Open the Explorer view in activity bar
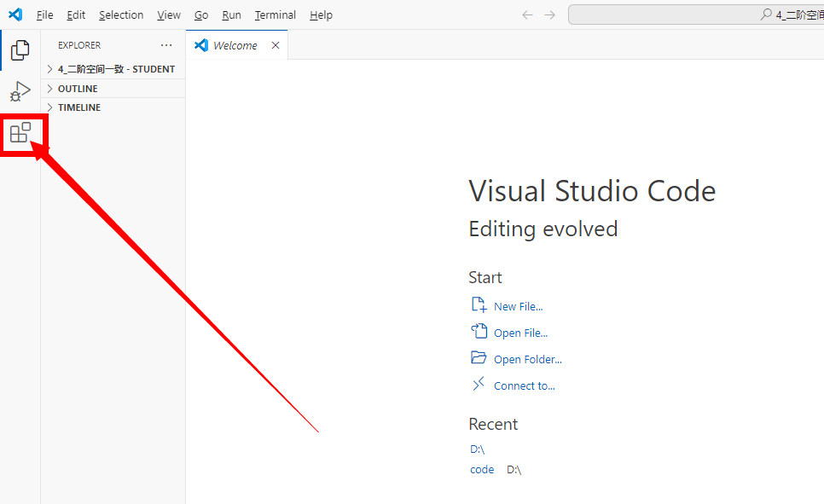The image size is (824, 504). [x=20, y=50]
